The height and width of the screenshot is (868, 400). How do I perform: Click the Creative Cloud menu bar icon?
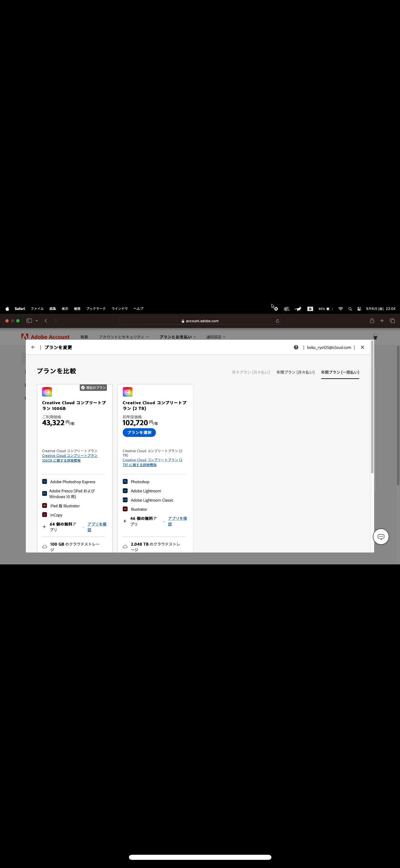(x=287, y=309)
